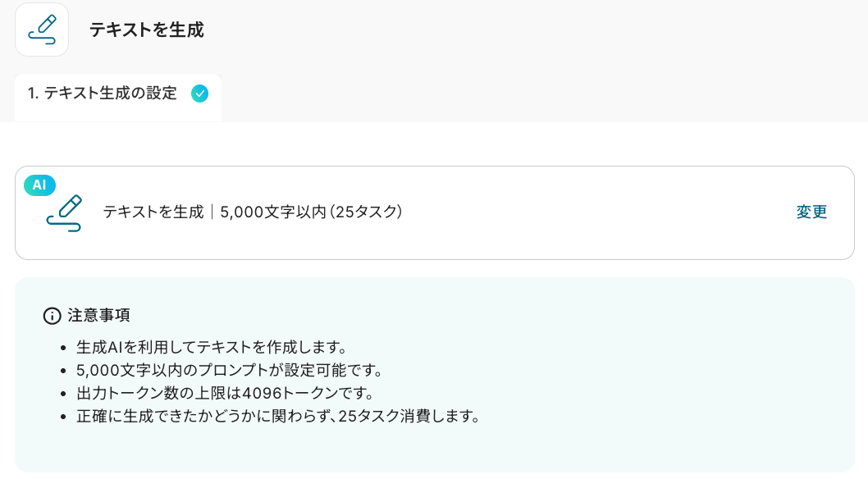868x479 pixels.
Task: Open the 1. テキスト生成の設定 tab
Action: point(103,94)
